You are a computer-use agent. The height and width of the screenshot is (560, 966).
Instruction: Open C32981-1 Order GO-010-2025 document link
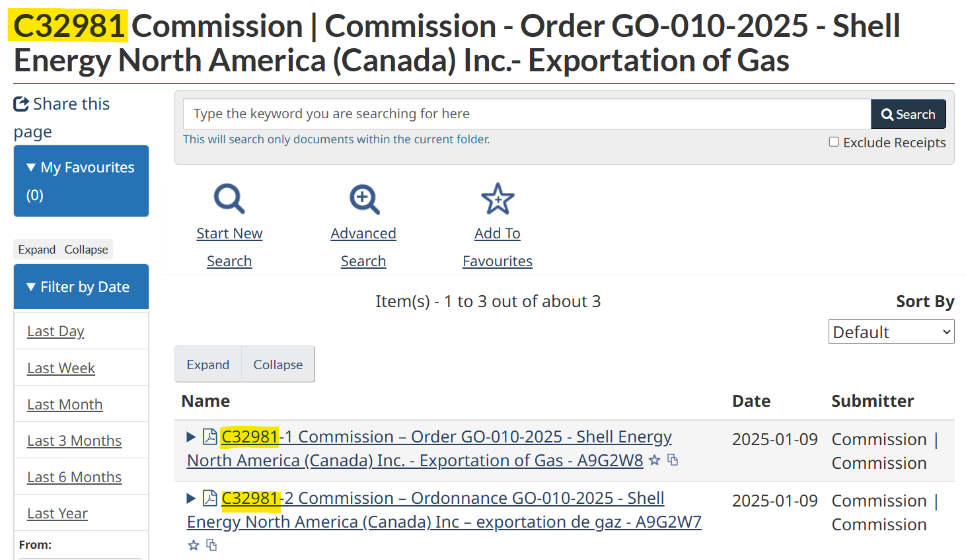click(x=429, y=448)
